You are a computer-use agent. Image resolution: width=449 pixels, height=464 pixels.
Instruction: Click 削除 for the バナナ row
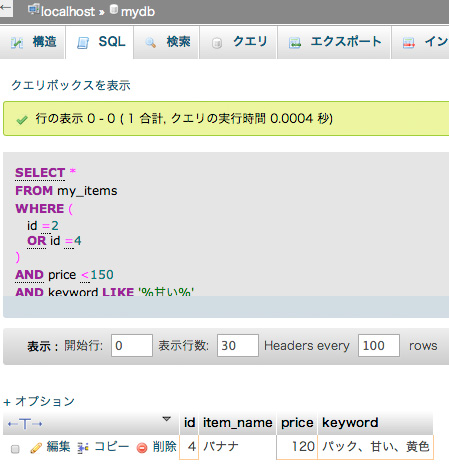[164, 447]
